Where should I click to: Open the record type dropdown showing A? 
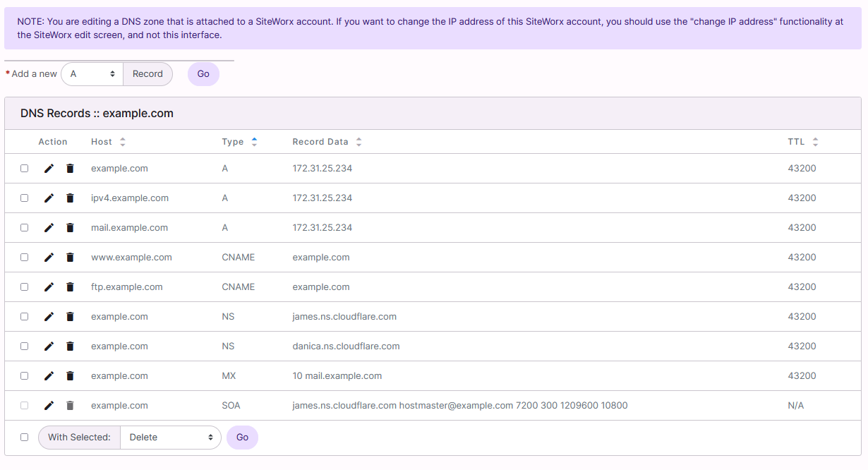click(92, 73)
